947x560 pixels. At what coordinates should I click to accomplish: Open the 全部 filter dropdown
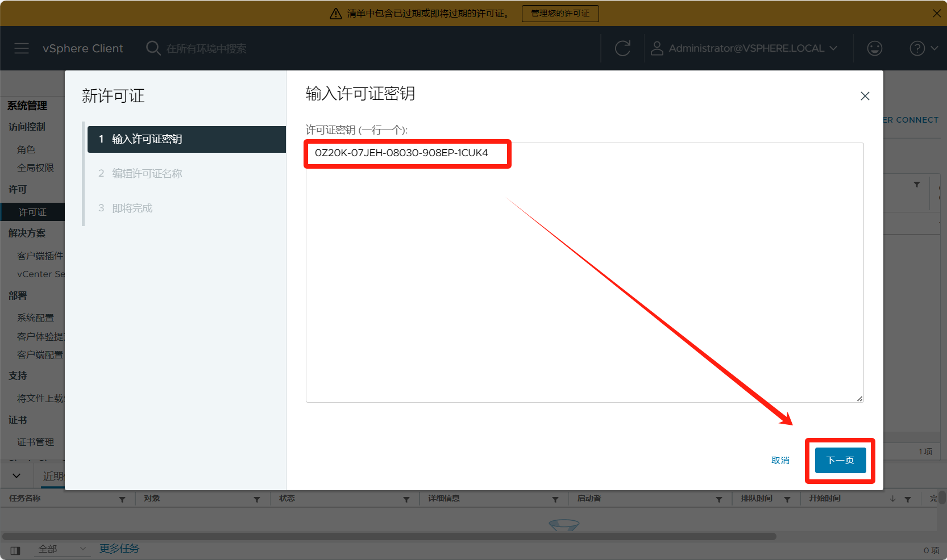[x=61, y=549]
